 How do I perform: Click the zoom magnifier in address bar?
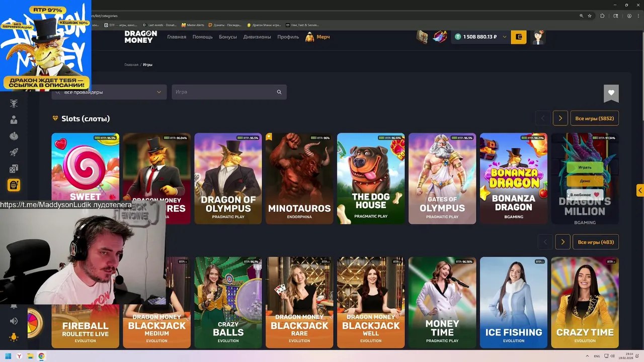(581, 16)
